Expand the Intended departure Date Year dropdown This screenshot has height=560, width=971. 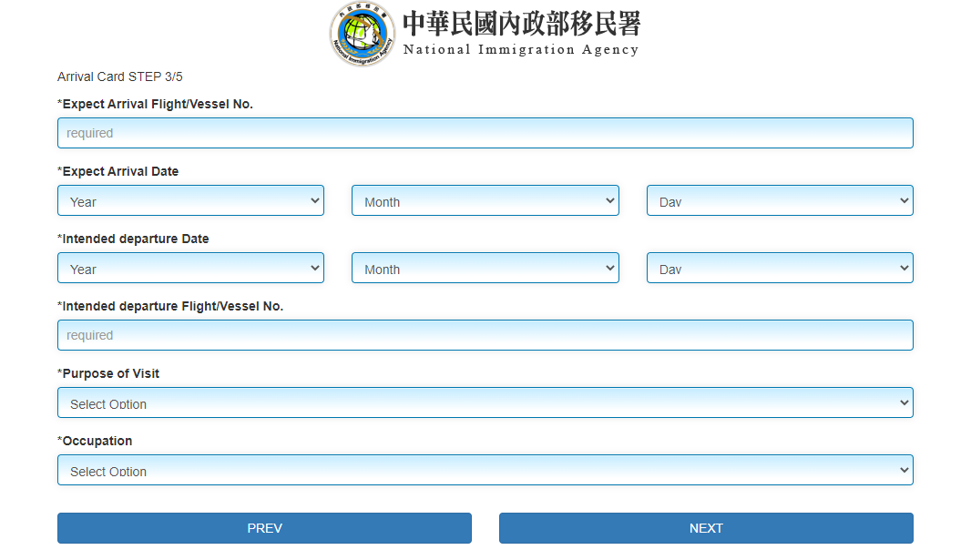tap(190, 269)
